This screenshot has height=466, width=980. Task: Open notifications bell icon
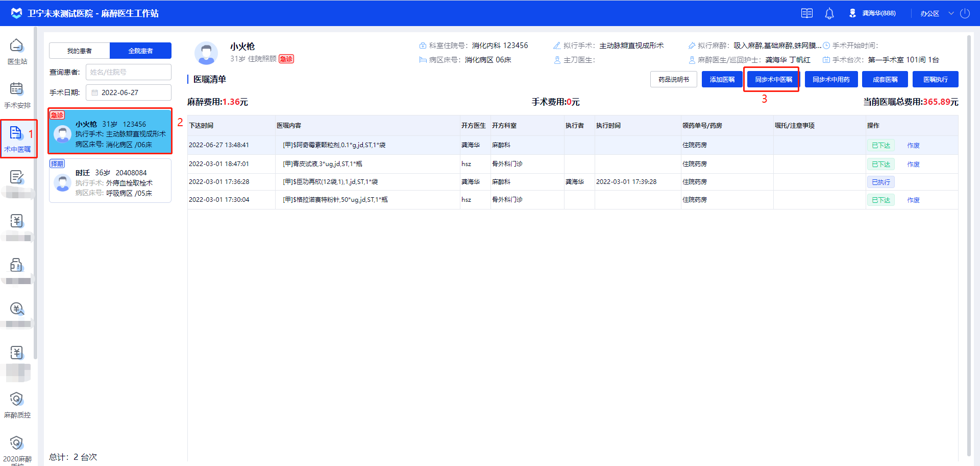[x=829, y=13]
